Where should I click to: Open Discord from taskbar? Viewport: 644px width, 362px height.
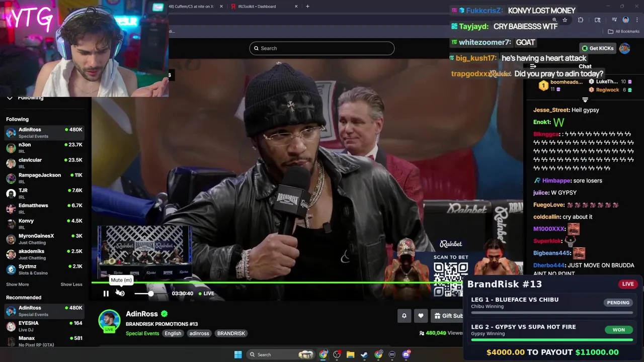[406, 354]
